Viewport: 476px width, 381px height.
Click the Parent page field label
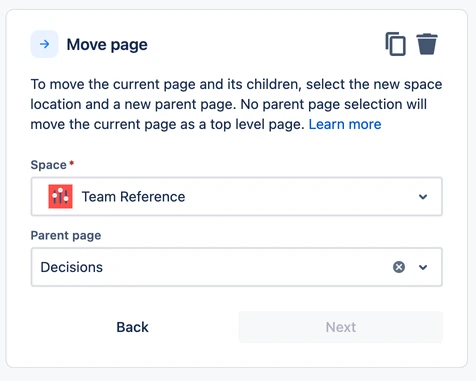[x=66, y=235]
